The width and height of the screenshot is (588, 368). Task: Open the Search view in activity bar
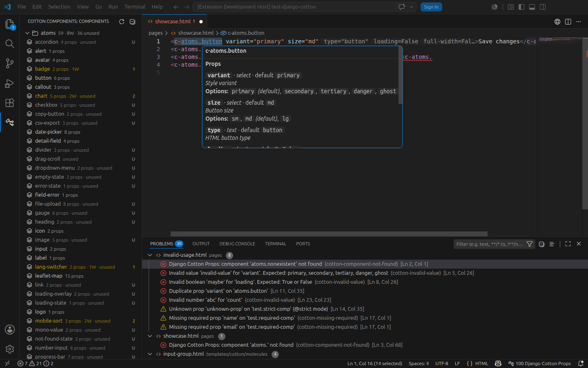[x=9, y=44]
